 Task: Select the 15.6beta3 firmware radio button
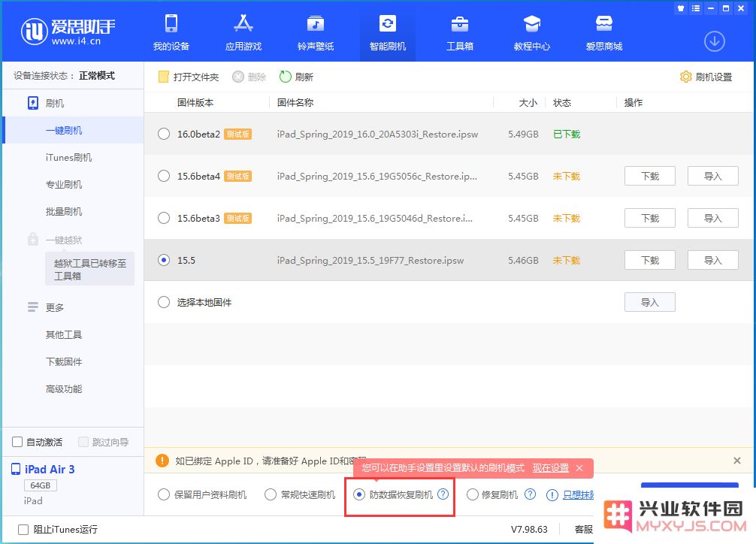pyautogui.click(x=164, y=218)
